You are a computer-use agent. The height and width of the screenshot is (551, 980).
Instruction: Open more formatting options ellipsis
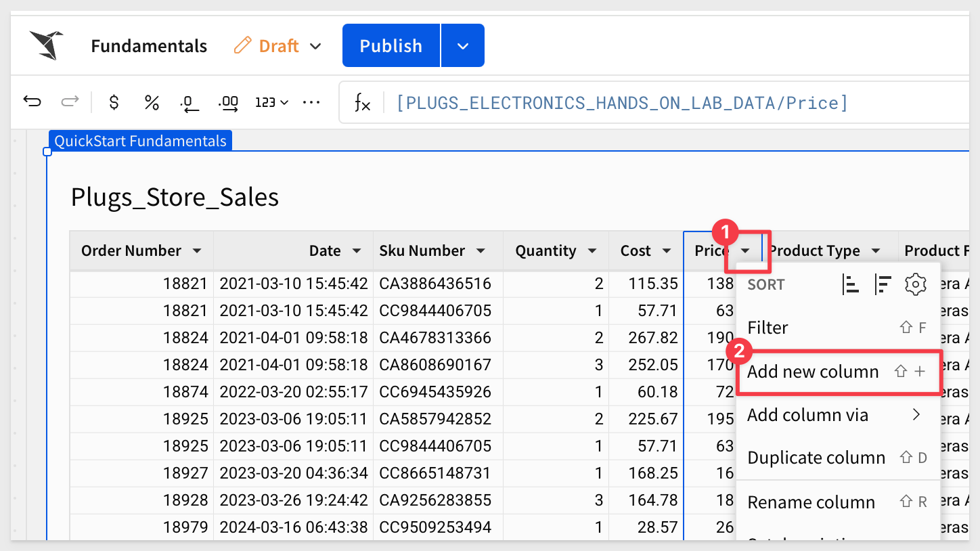click(x=311, y=102)
